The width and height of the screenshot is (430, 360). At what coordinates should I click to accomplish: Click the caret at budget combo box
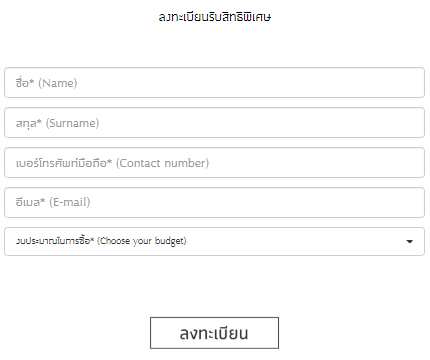[410, 242]
